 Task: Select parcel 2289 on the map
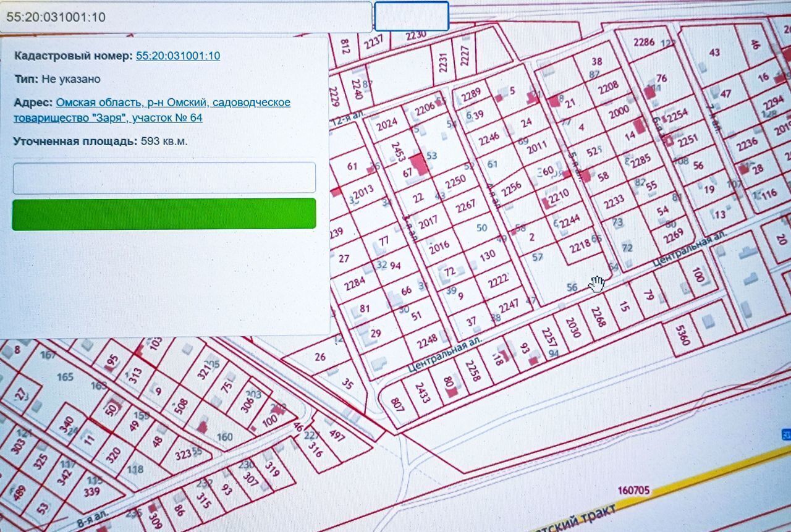pos(471,95)
